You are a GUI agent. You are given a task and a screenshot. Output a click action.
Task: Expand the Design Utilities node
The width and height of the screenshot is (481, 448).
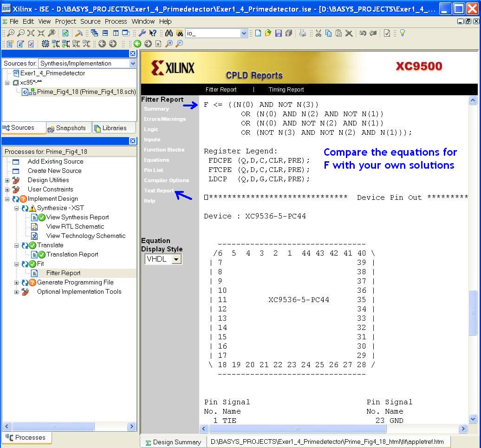pos(7,180)
